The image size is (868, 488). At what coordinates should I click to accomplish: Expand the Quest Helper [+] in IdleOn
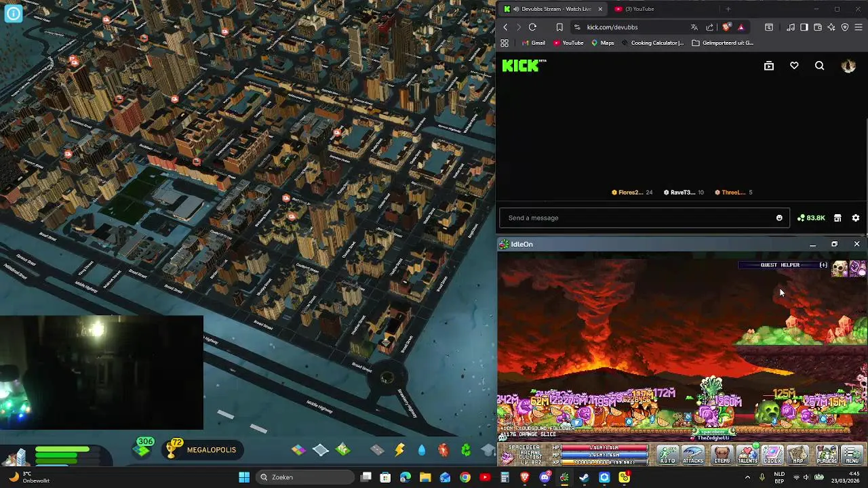pos(823,265)
